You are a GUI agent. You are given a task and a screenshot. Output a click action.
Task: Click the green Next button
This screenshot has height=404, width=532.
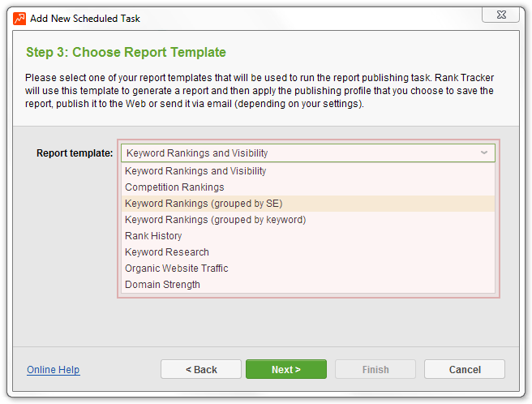pos(286,369)
